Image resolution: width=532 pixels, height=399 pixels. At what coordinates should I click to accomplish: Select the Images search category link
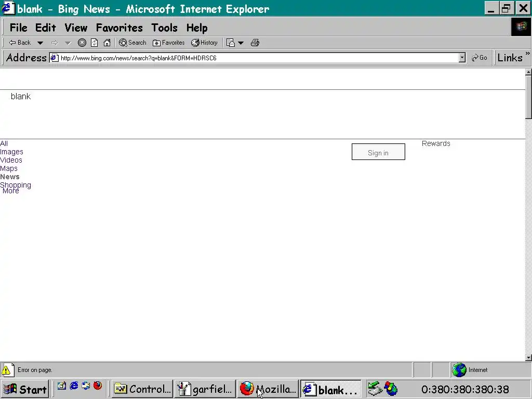[x=11, y=152]
